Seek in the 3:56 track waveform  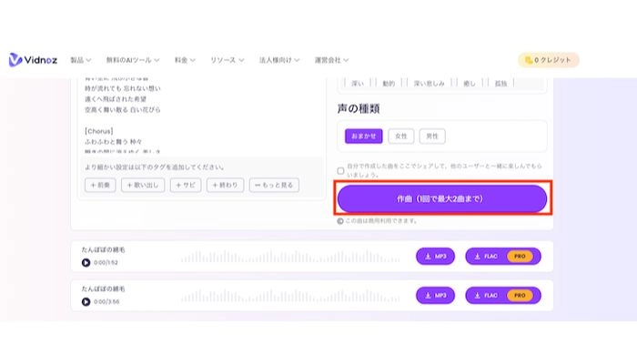(x=290, y=296)
